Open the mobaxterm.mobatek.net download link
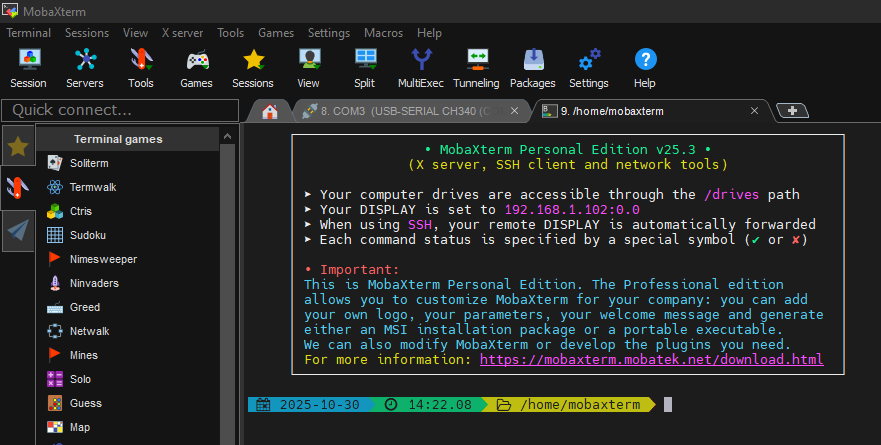 [651, 359]
